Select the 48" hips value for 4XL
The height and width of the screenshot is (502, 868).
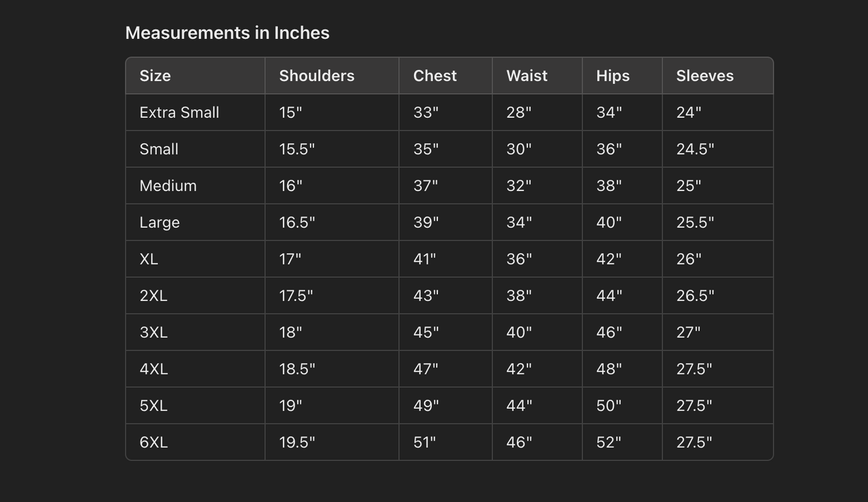pyautogui.click(x=609, y=369)
